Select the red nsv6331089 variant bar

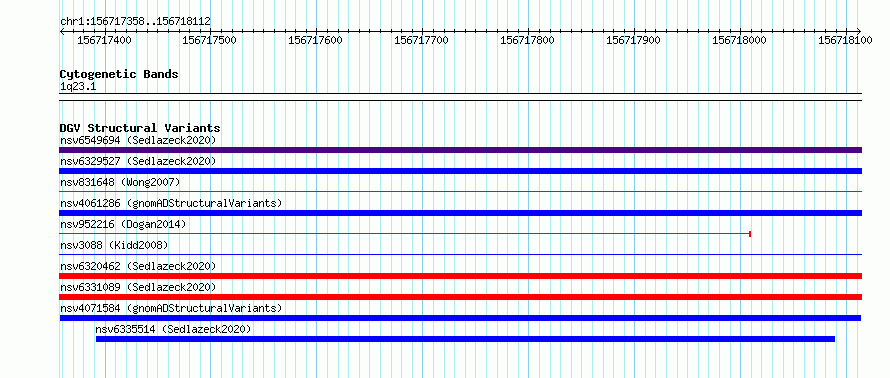460,297
